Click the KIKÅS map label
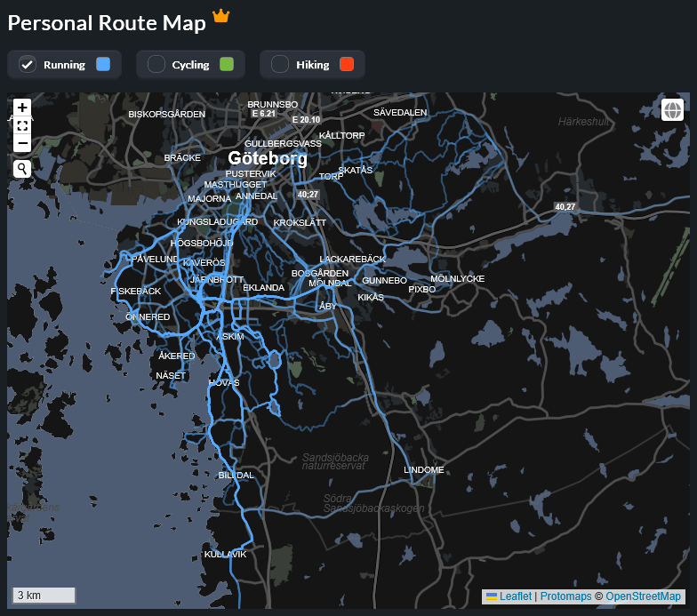697x616 pixels. pyautogui.click(x=371, y=297)
